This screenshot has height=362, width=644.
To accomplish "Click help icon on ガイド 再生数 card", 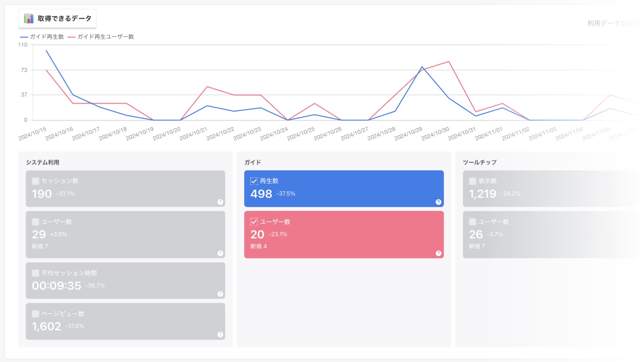I will point(438,202).
